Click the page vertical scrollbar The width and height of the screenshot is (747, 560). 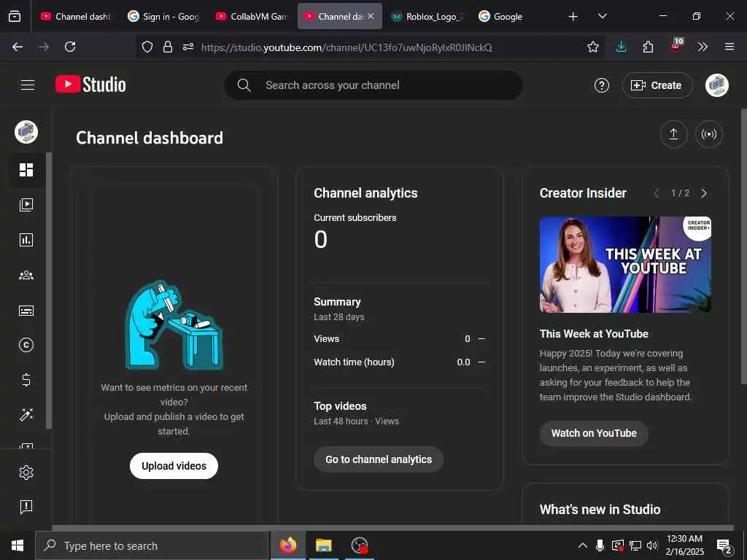743,246
